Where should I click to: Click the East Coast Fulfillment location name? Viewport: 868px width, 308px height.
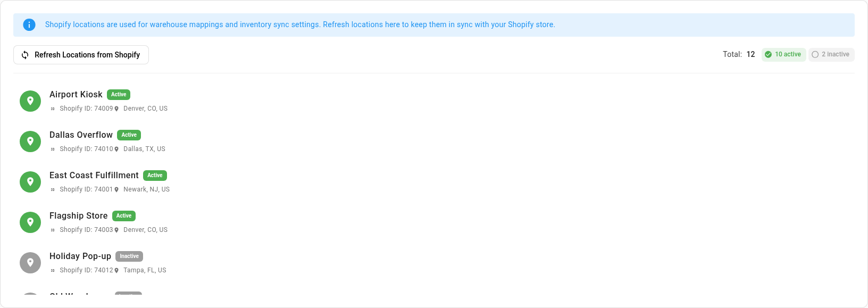pos(94,175)
